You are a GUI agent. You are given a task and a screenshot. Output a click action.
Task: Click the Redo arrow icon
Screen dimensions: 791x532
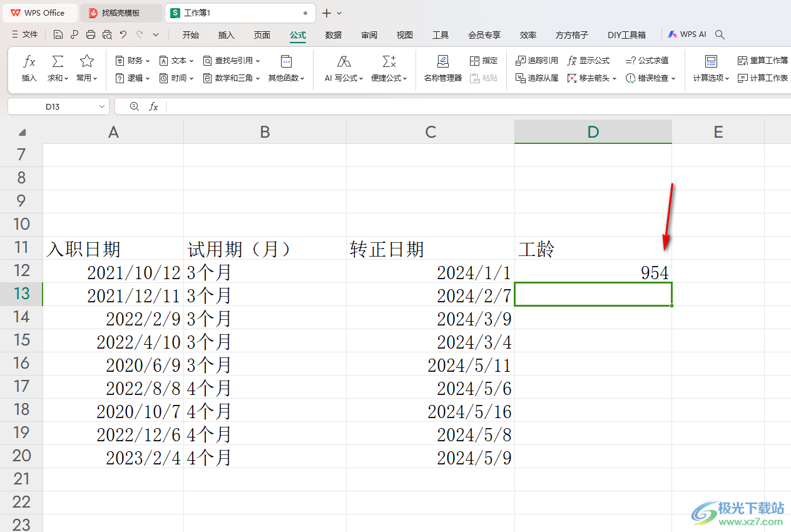[140, 35]
